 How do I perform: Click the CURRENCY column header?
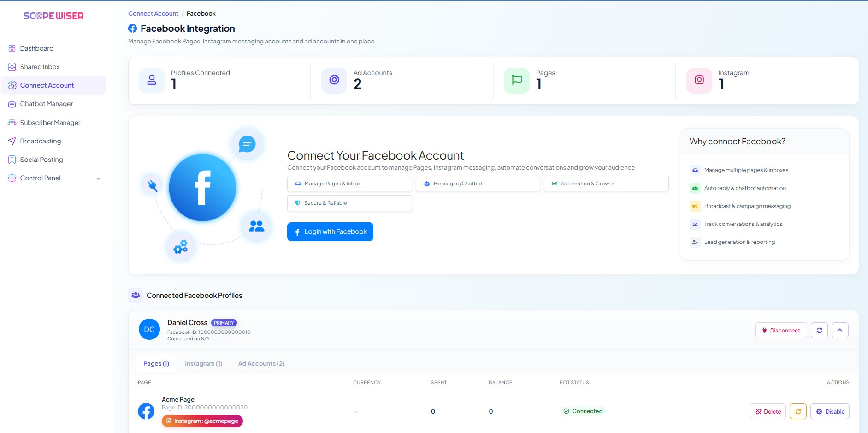coord(367,382)
